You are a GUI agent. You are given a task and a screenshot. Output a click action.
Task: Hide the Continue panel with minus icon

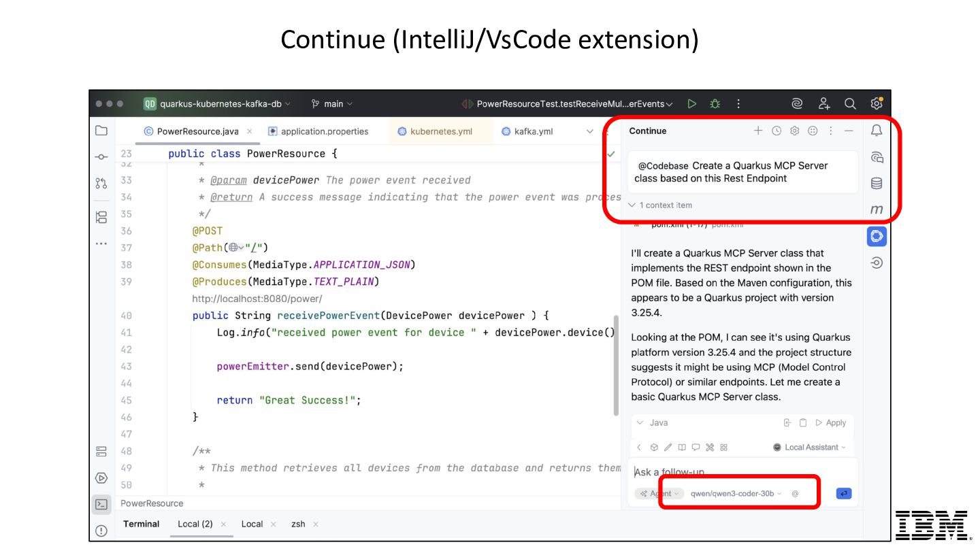(x=849, y=131)
